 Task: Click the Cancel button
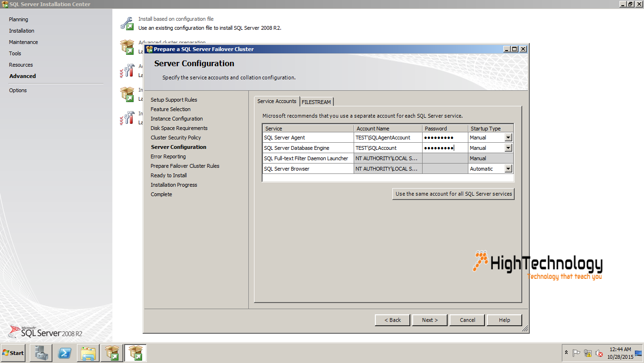click(467, 320)
